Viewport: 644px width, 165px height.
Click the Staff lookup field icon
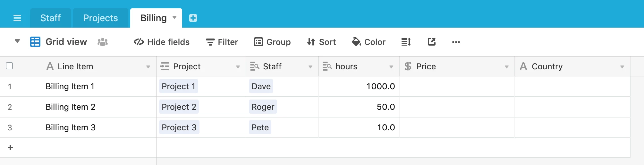[255, 66]
